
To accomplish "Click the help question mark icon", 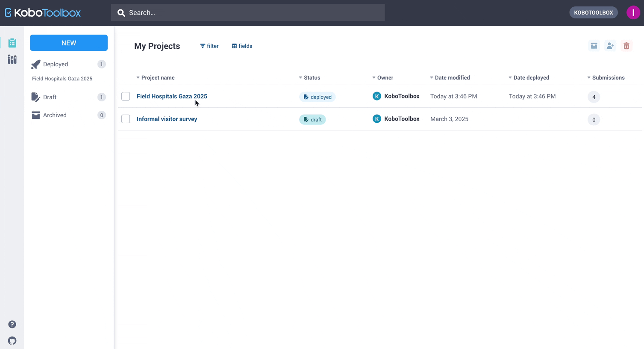I will tap(12, 325).
